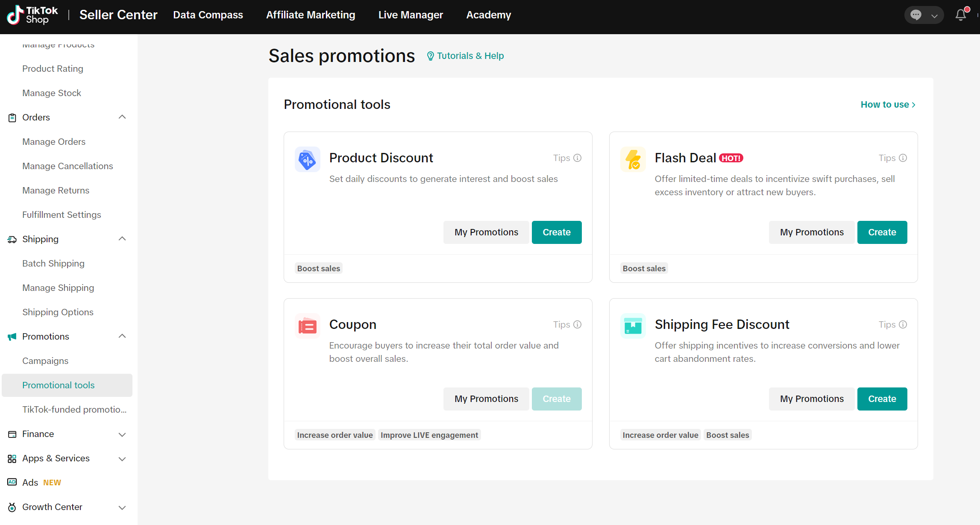Click the TikTok Shop logo
980x525 pixels.
tap(32, 15)
